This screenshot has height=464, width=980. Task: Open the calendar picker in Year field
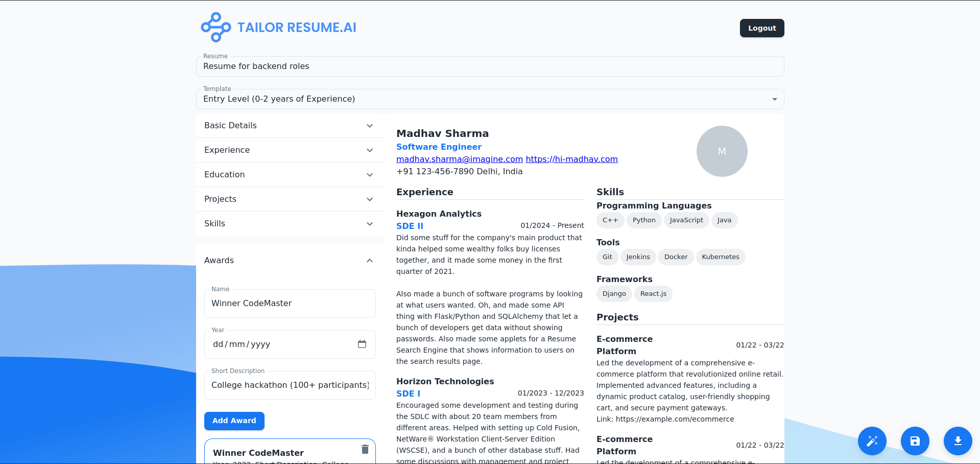coord(362,344)
